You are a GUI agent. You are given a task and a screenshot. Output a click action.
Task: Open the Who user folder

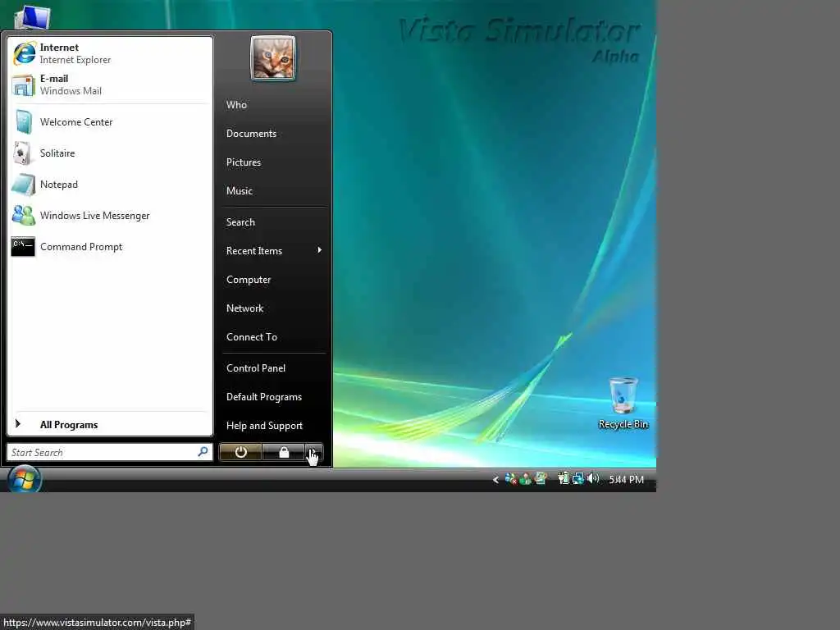click(x=236, y=104)
